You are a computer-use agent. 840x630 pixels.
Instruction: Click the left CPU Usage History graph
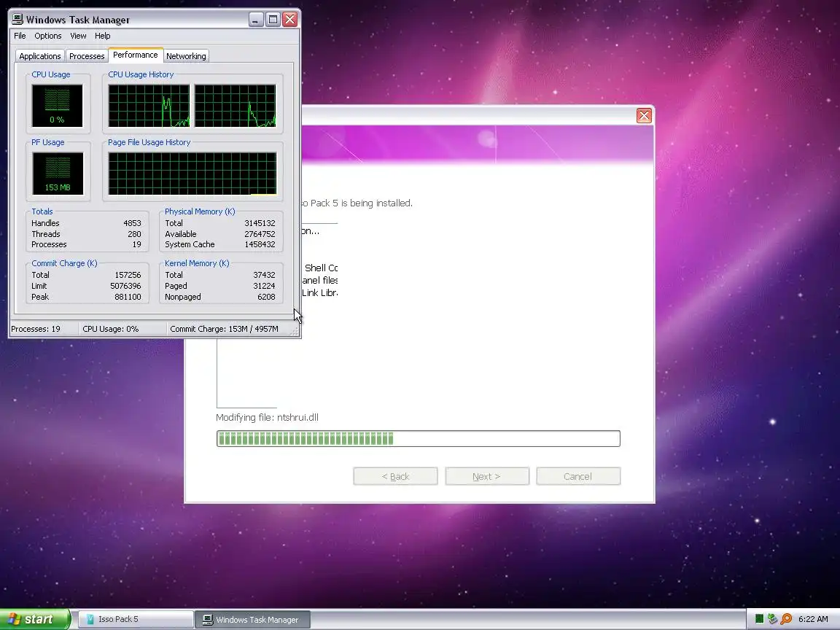(149, 106)
